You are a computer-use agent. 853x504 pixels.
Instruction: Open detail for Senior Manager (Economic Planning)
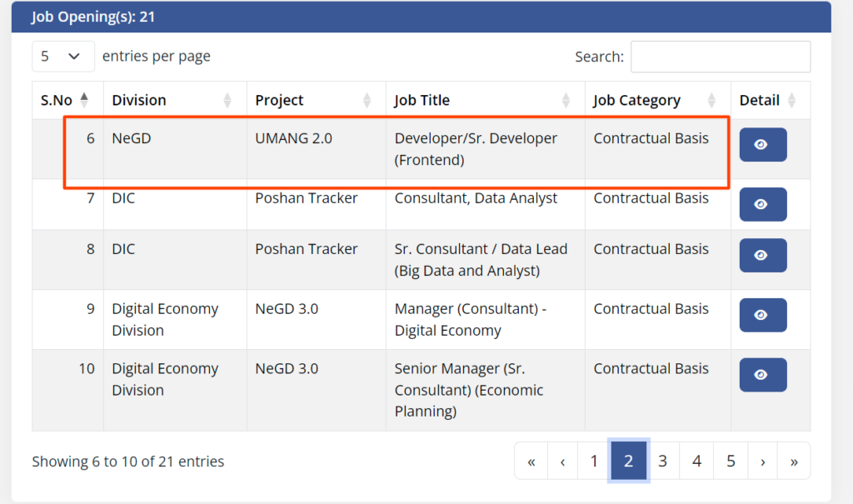pyautogui.click(x=763, y=375)
